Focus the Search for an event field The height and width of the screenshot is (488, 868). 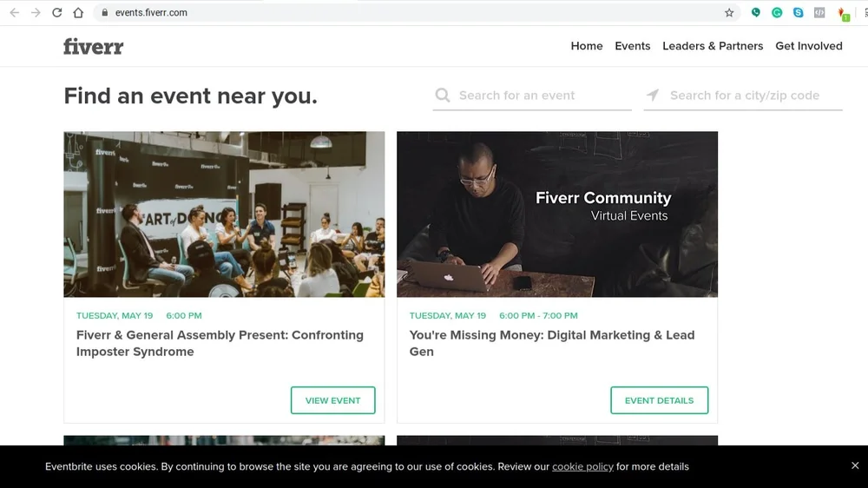[x=532, y=96]
